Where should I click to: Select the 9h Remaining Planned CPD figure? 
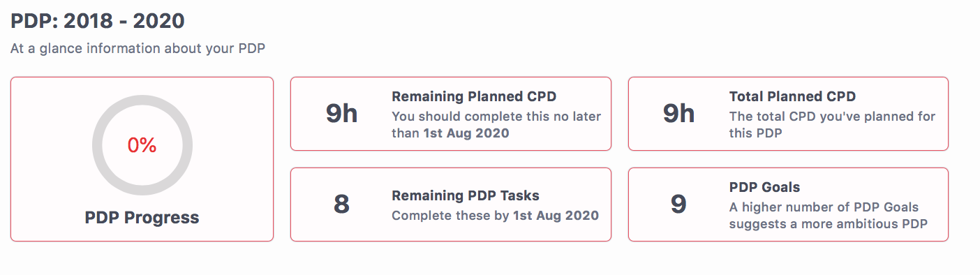(341, 114)
